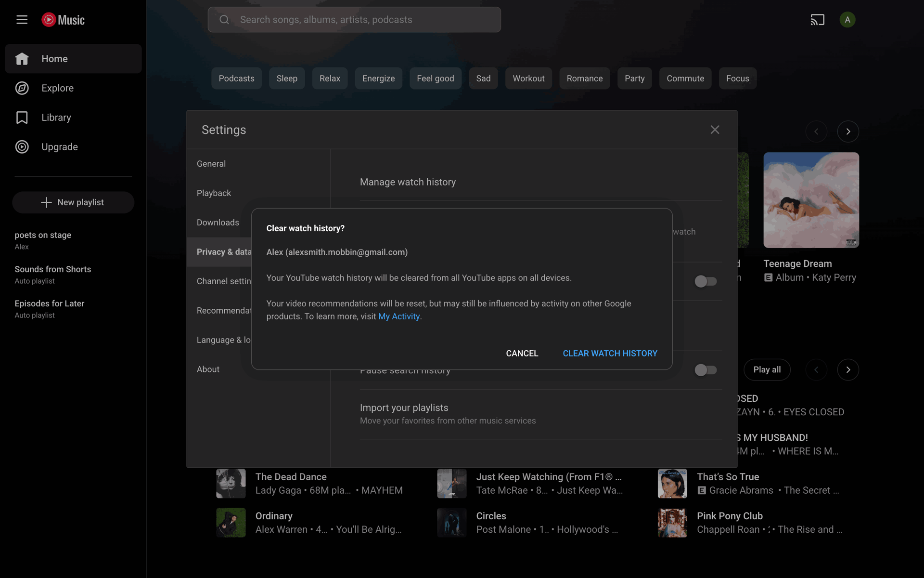This screenshot has height=578, width=924.
Task: Select the Privacy & data tab
Action: 219,252
